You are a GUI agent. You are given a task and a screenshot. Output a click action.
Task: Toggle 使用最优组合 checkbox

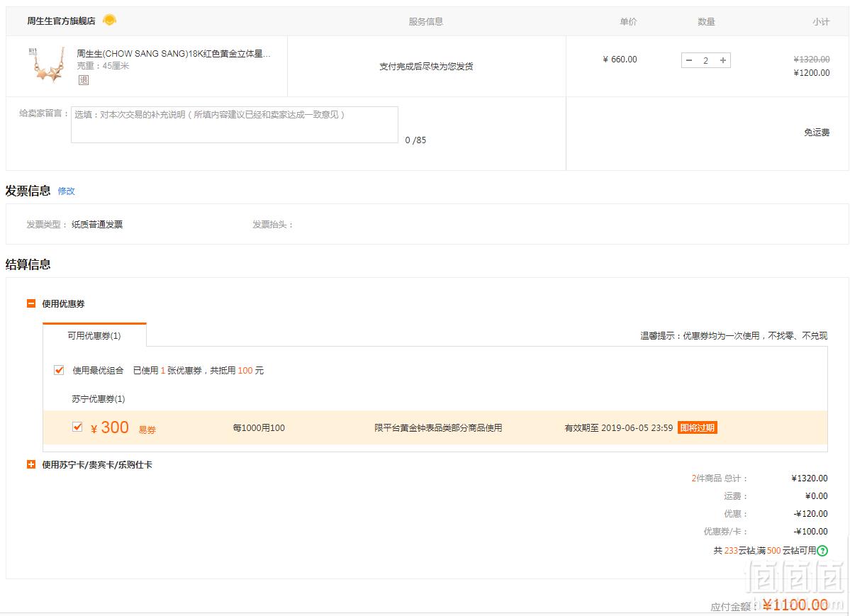(59, 370)
